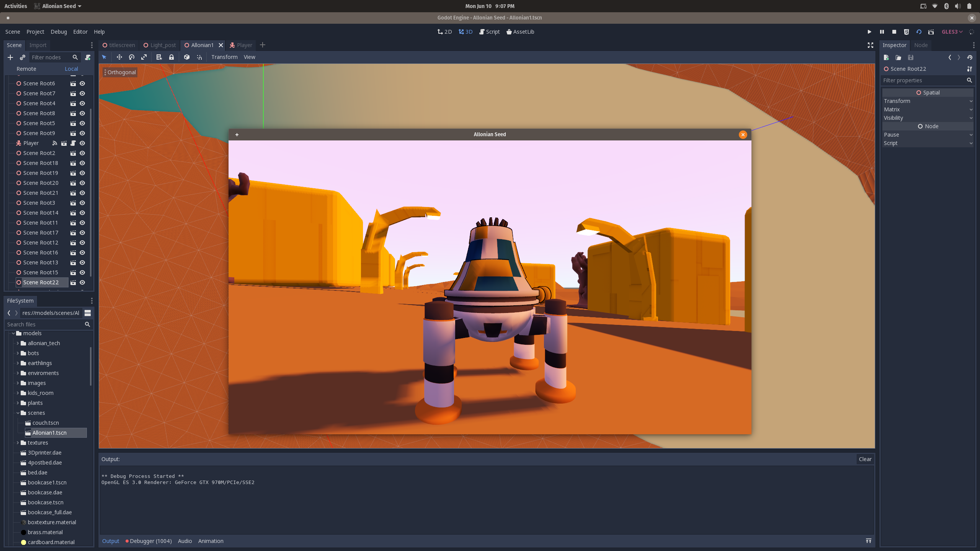The height and width of the screenshot is (551, 980).
Task: Click the add child node plus icon
Action: point(10,57)
